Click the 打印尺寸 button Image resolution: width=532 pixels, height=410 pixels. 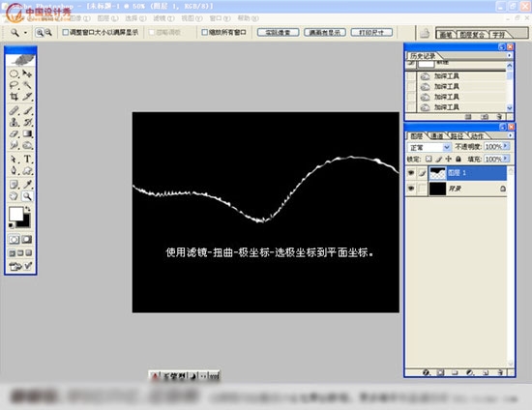[371, 32]
